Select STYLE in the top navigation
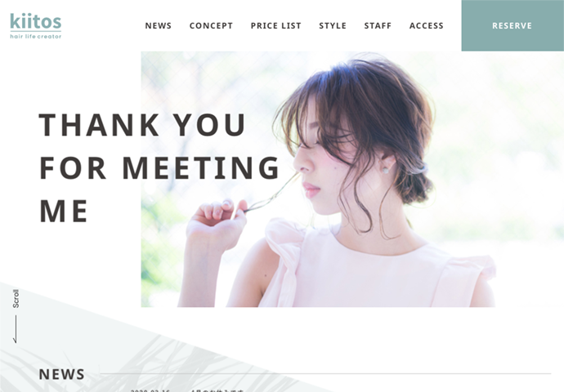Image resolution: width=564 pixels, height=392 pixels. coord(333,26)
